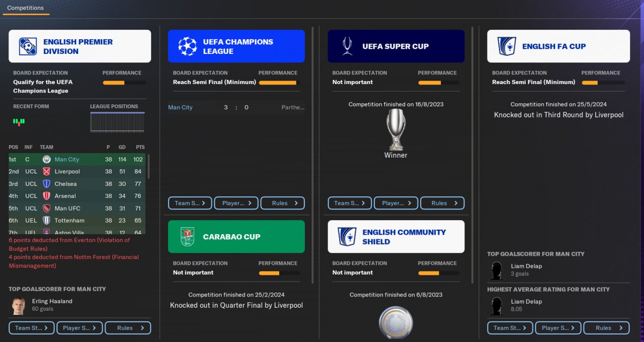Click the league table vertical scrollbar
The image size is (644, 342).
point(148,167)
